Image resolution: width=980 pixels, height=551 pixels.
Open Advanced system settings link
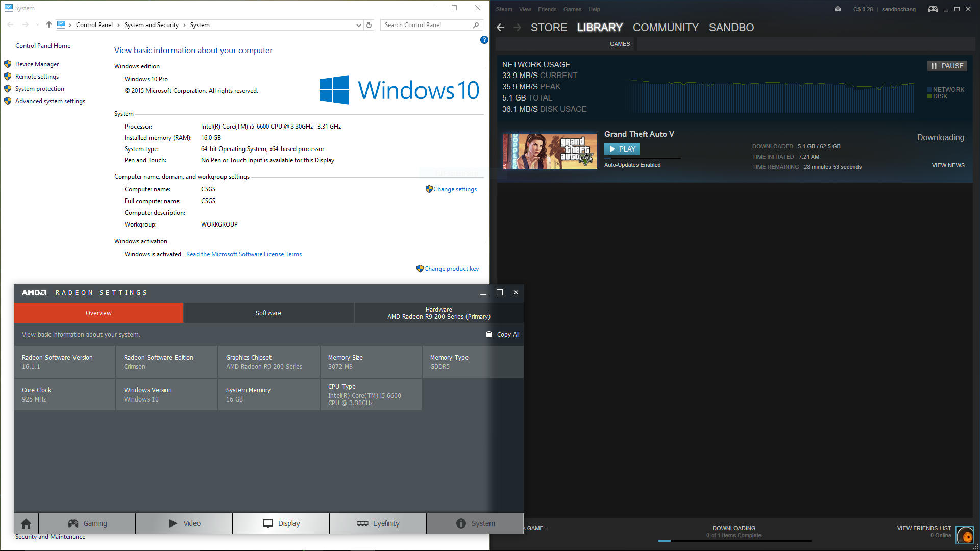tap(50, 101)
